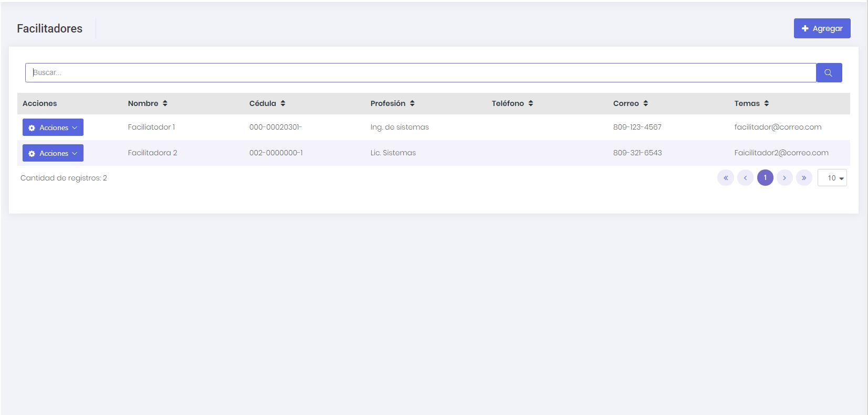Screen dimensions: 868x415
Task: Click the Agregar button
Action: tap(822, 28)
